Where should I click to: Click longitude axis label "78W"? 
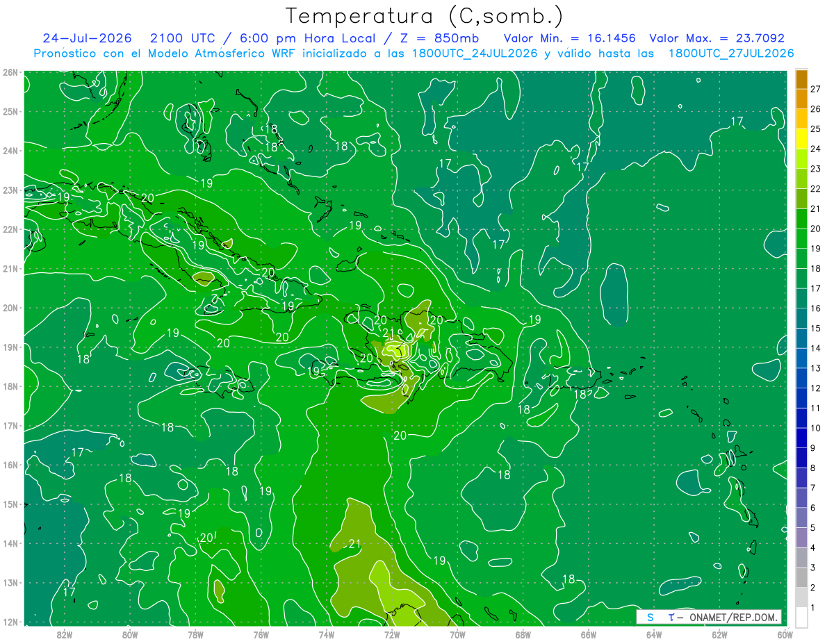click(195, 634)
